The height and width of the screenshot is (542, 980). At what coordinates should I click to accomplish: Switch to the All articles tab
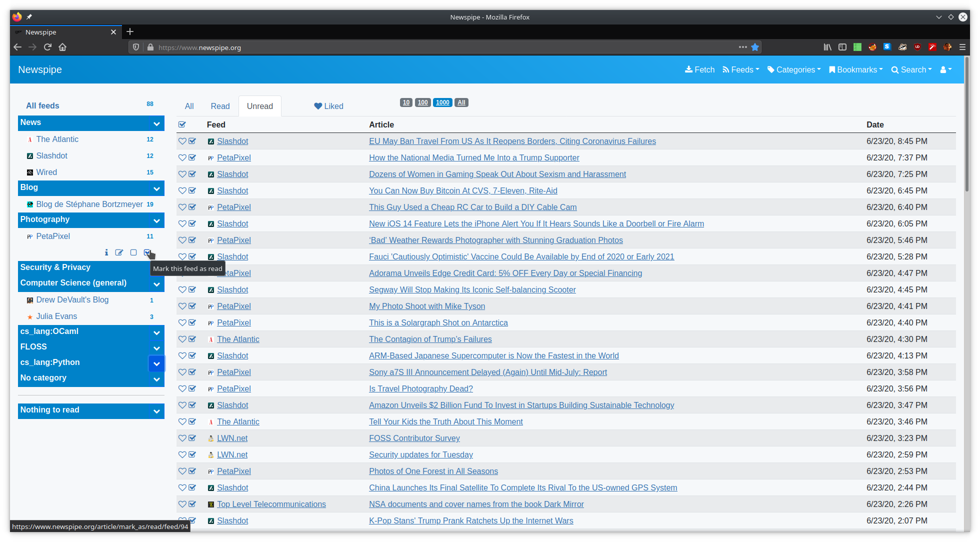point(189,106)
